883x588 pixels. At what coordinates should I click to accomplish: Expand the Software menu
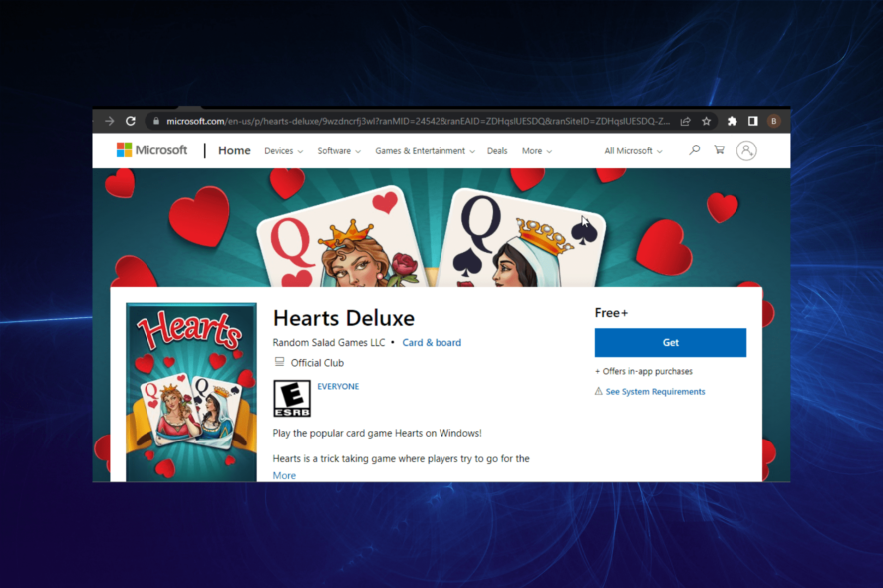[339, 150]
